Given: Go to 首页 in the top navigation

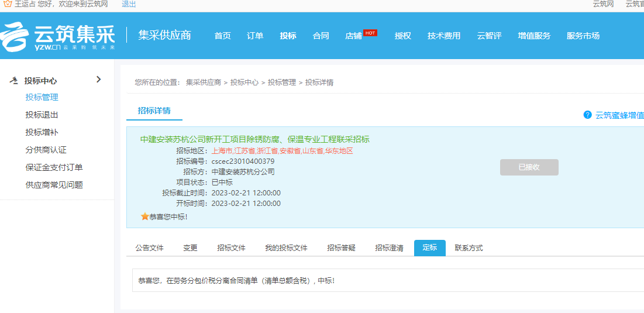Looking at the screenshot, I should click(x=222, y=36).
